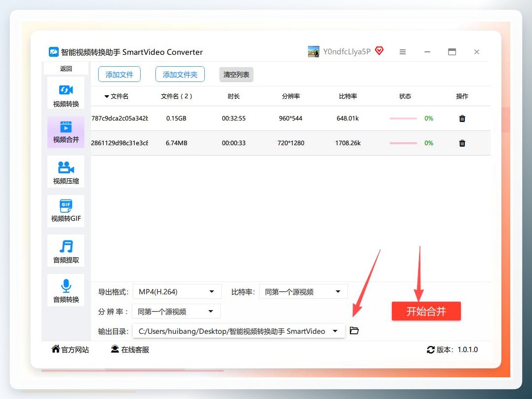Minimize the SmartVideo Converter window

[x=427, y=52]
